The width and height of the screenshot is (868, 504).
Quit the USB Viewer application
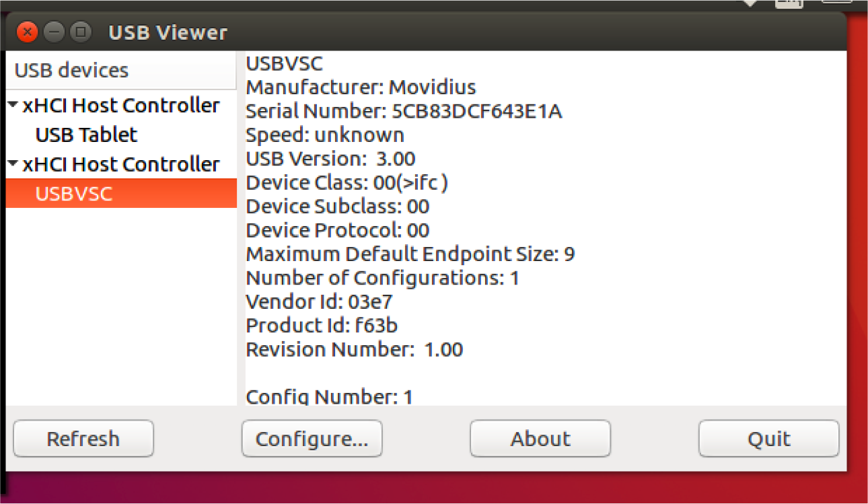[769, 439]
